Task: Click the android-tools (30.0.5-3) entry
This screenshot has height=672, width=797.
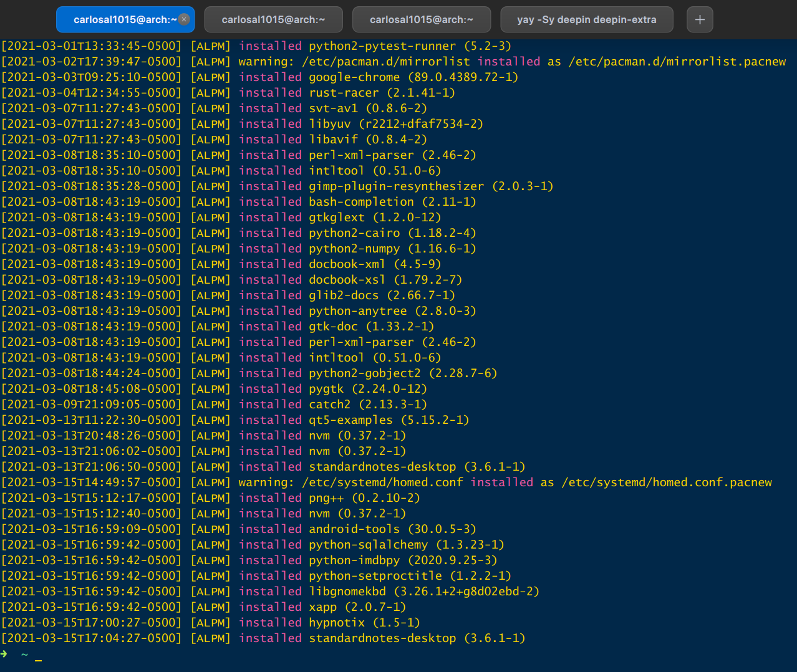Action: point(392,529)
